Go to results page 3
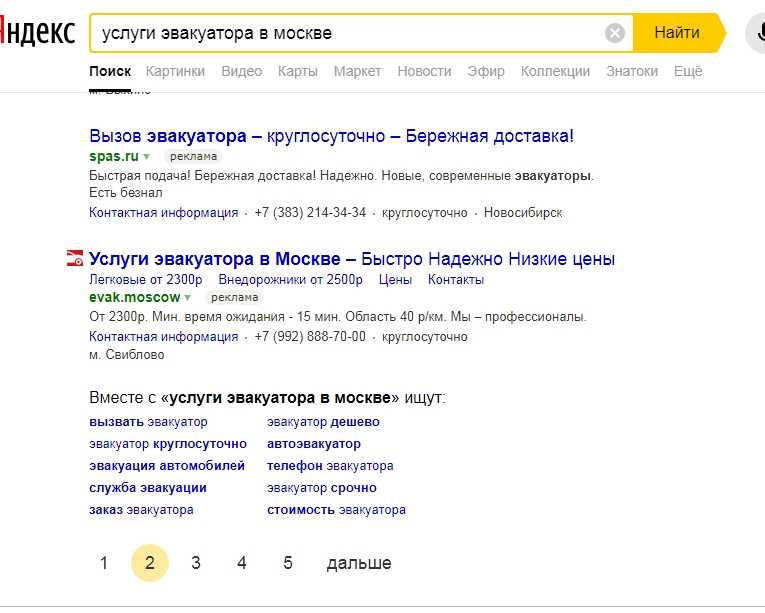This screenshot has width=765, height=613. 196,563
